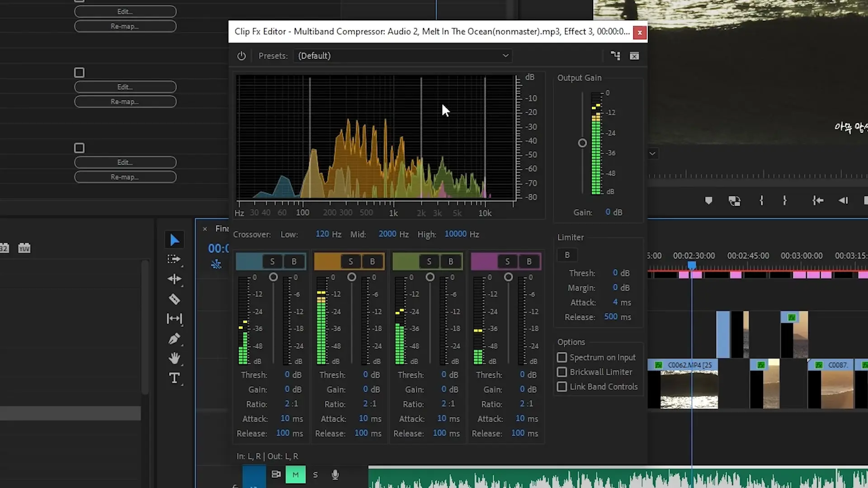Click the Mark In bracket icon

click(x=761, y=201)
